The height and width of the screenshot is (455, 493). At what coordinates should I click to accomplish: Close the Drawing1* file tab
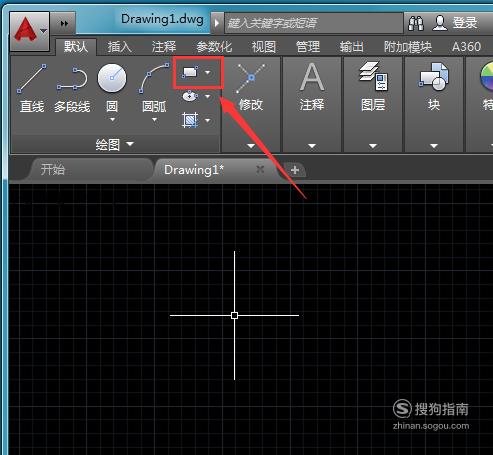[260, 170]
